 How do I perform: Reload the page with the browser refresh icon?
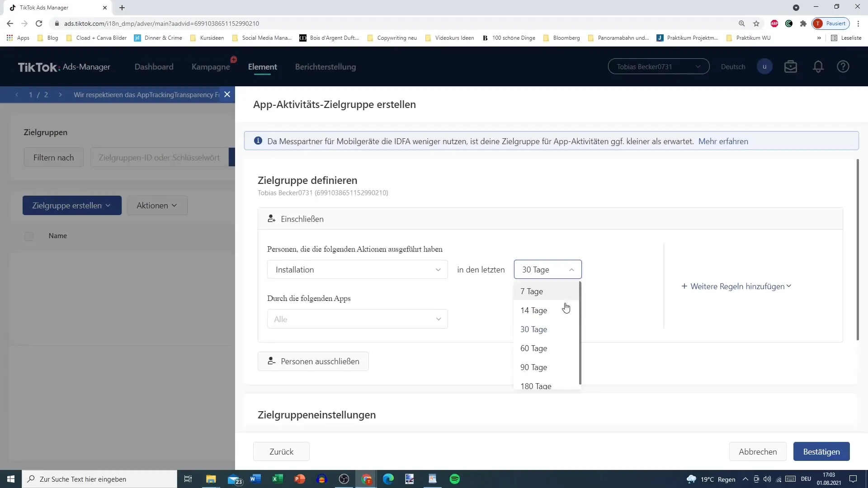[x=39, y=23]
